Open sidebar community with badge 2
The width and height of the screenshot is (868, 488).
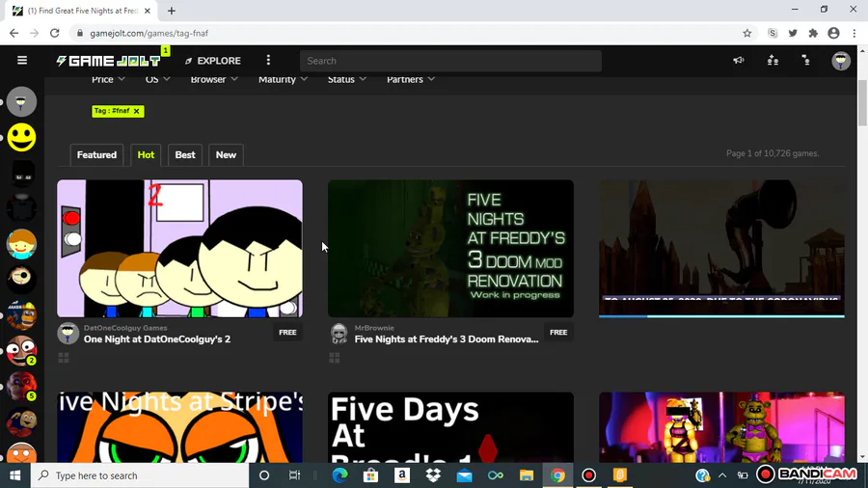(x=21, y=351)
